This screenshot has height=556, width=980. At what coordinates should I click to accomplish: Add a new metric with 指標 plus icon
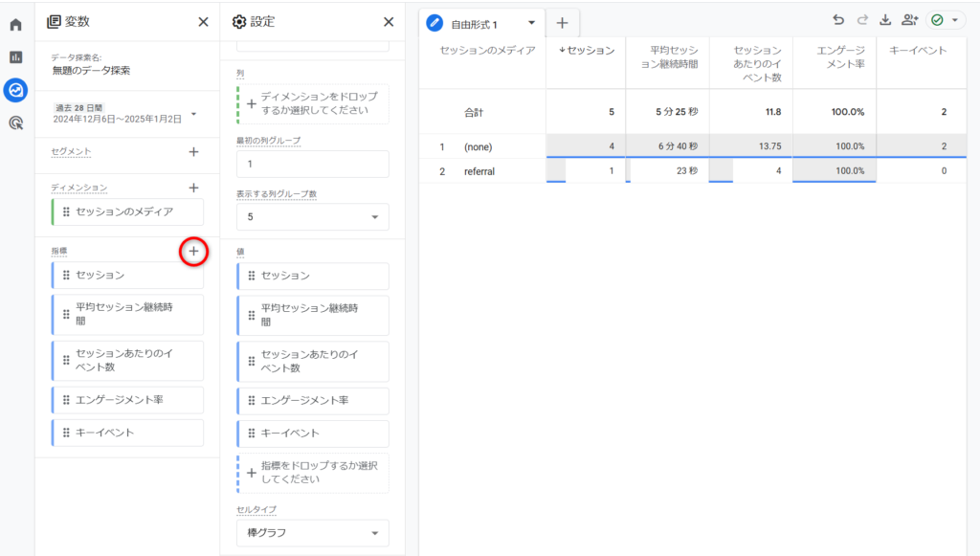(193, 251)
